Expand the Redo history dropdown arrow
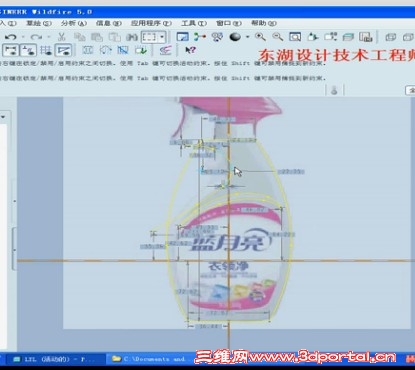 coord(49,37)
